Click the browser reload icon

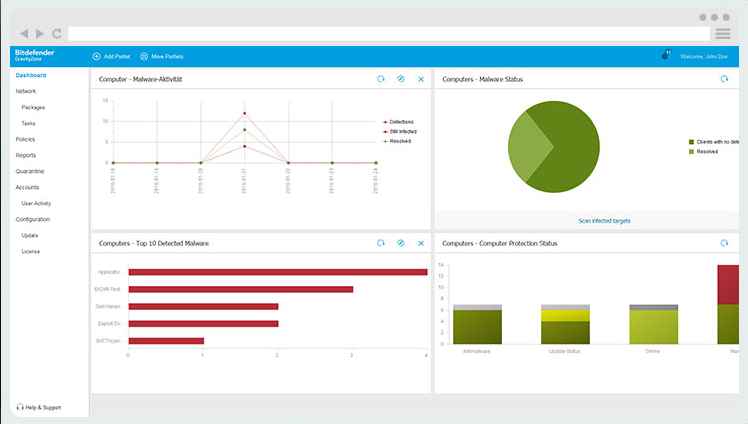57,33
